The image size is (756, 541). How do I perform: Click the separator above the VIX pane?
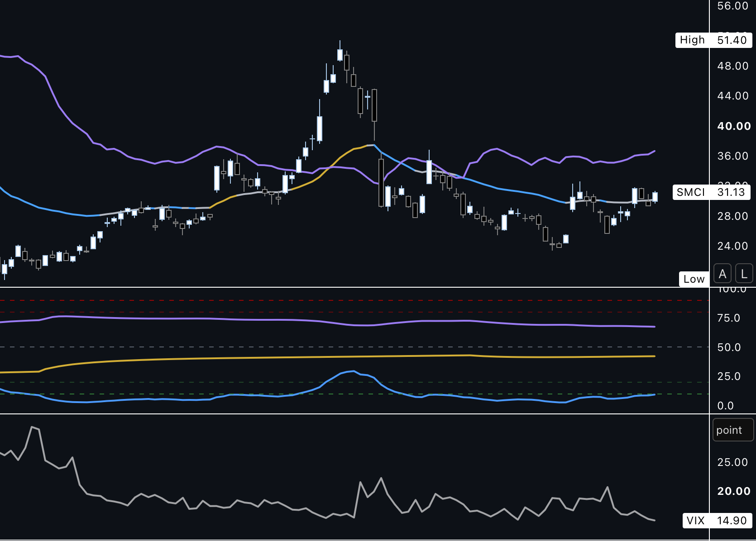pyautogui.click(x=354, y=414)
